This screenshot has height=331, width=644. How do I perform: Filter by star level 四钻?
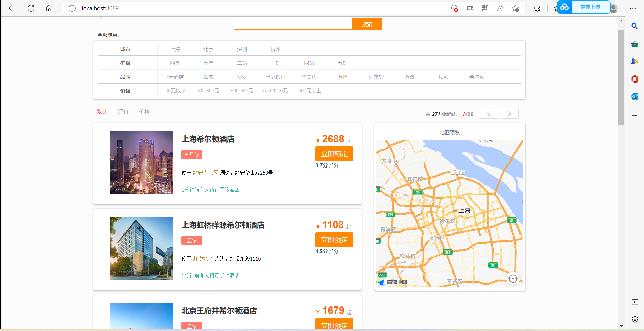tap(309, 63)
